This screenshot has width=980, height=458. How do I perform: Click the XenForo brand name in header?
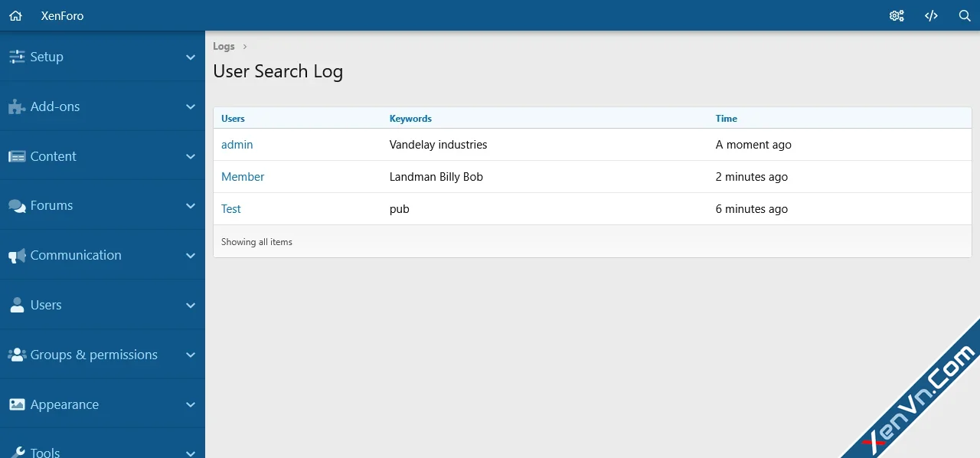click(62, 15)
